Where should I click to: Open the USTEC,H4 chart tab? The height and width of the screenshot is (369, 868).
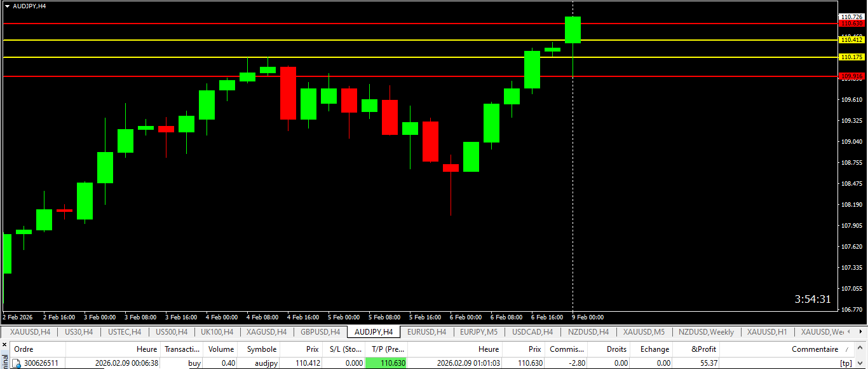[125, 332]
